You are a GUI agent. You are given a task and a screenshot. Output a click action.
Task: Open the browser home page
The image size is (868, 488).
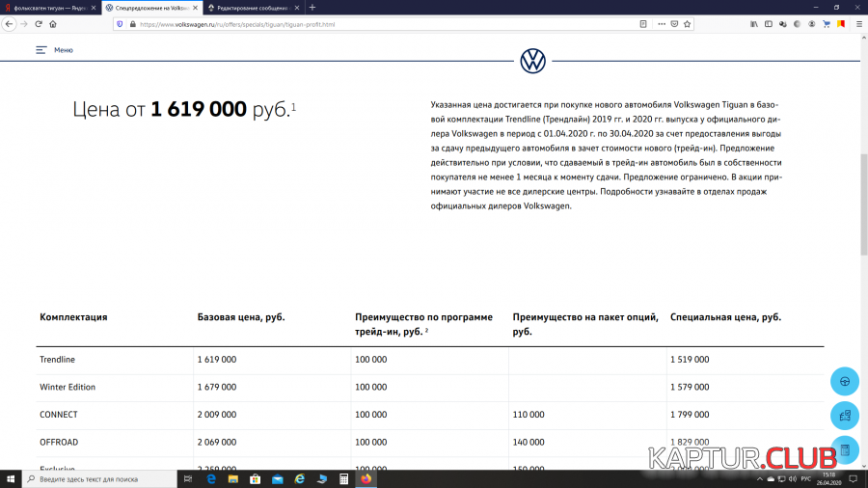[53, 24]
